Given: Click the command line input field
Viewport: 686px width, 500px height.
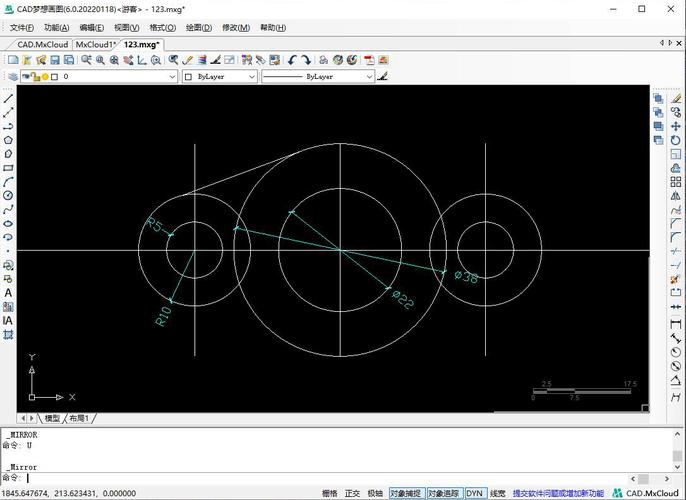Looking at the screenshot, I should coord(328,478).
